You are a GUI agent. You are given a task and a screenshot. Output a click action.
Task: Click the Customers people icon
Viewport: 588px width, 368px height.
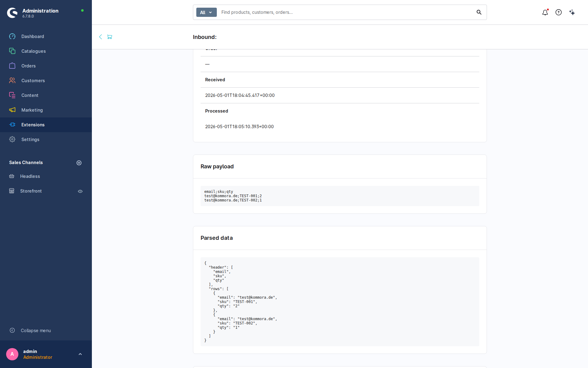tap(12, 81)
